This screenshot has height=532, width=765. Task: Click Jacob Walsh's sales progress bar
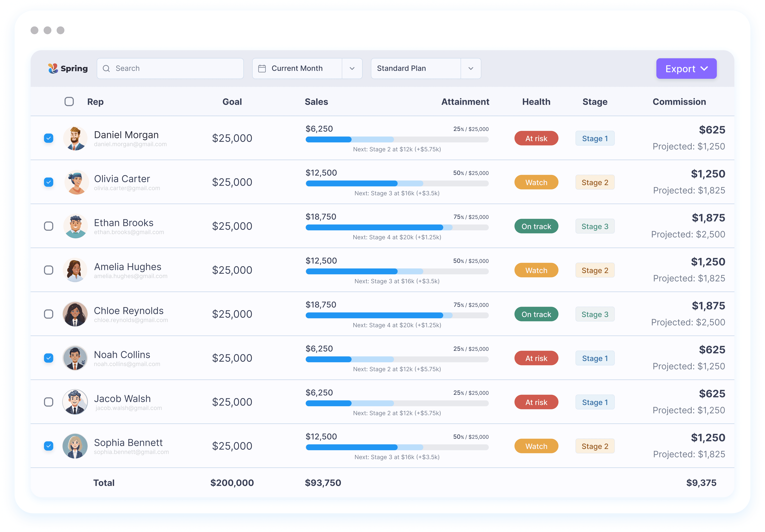tap(397, 403)
